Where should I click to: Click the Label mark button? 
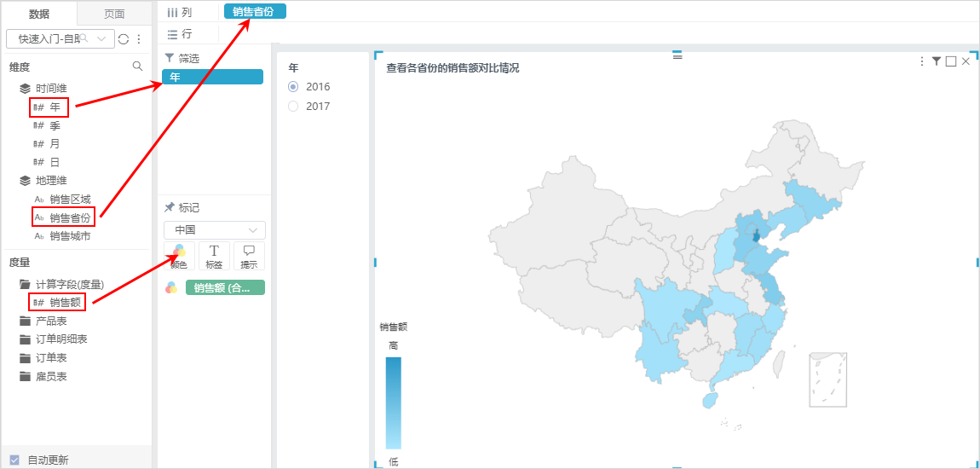coord(214,257)
